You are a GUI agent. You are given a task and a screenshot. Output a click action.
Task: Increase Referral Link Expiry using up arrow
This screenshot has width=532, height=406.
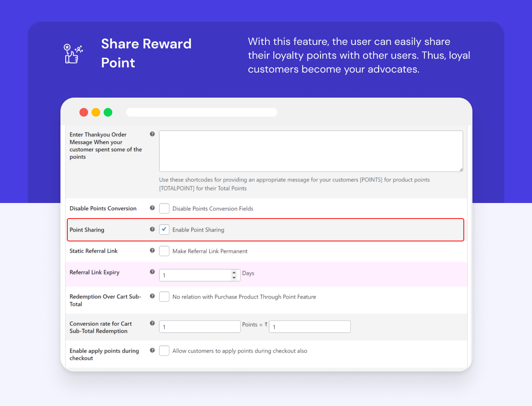point(234,273)
